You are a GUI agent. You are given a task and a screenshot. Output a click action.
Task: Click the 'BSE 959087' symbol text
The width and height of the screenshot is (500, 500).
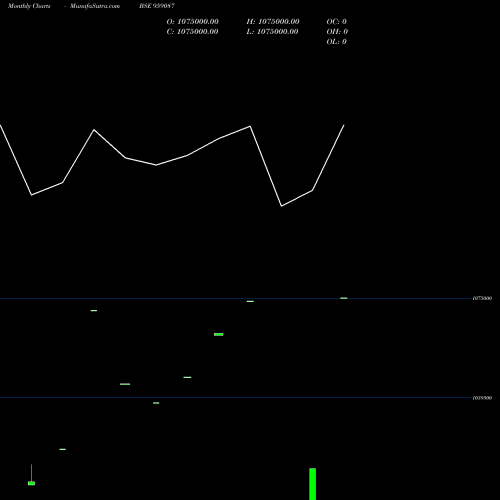tap(157, 6)
